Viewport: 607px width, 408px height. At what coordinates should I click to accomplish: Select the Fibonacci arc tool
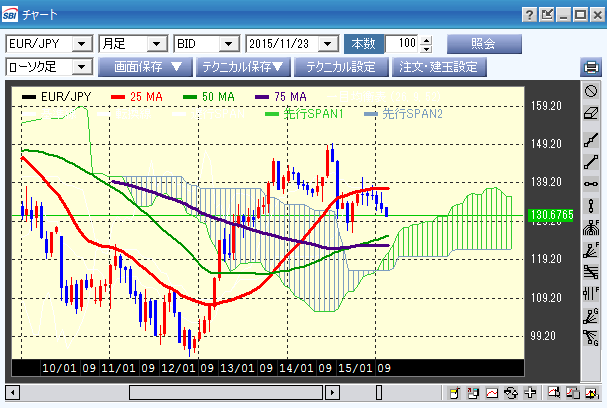pos(591,228)
